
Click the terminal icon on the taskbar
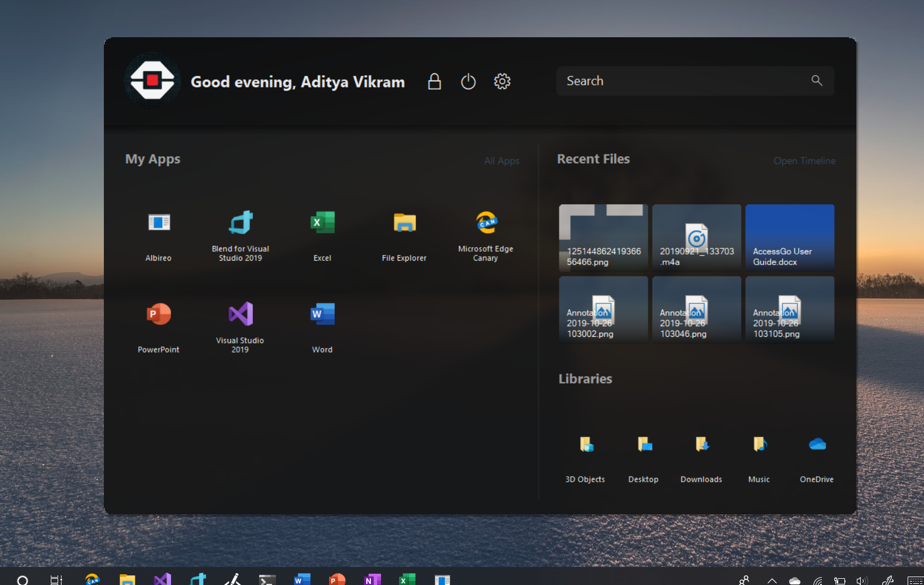pos(268,579)
